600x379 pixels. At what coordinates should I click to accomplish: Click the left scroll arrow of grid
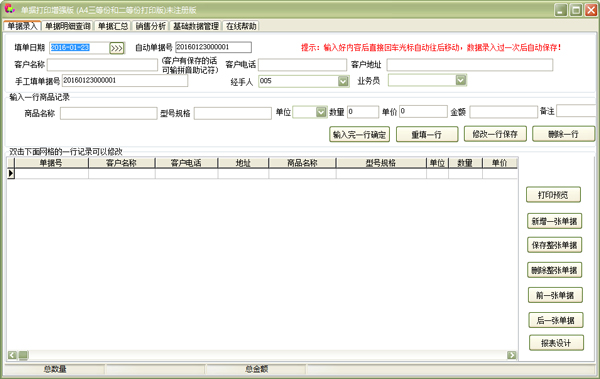click(x=12, y=355)
